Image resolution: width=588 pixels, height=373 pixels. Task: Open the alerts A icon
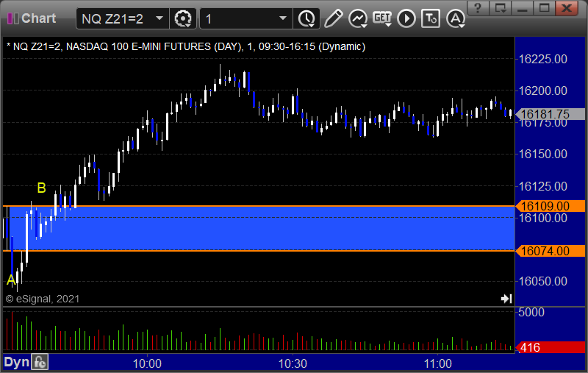456,18
